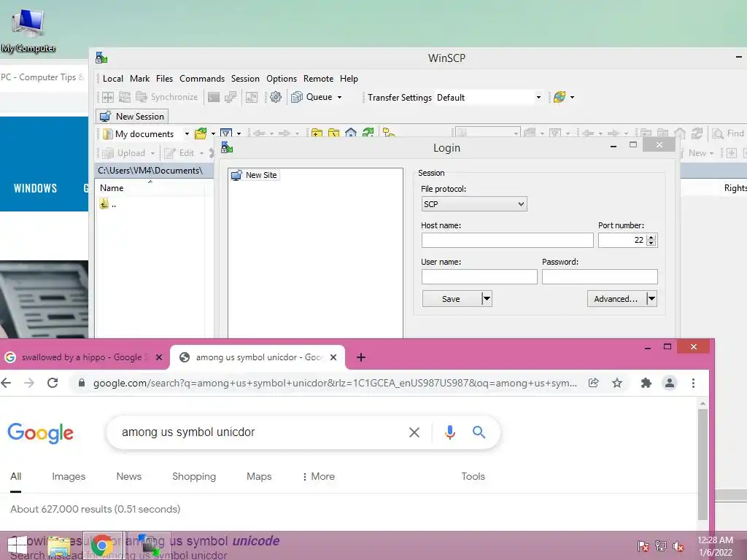Select the Maps search filter
The height and width of the screenshot is (560, 747).
259,476
